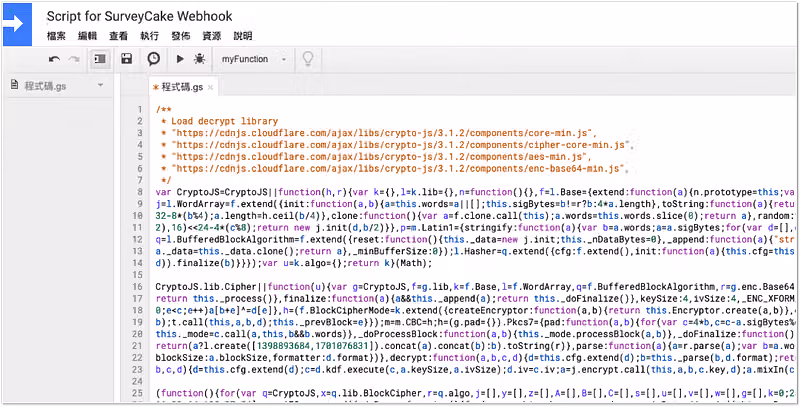This screenshot has height=407, width=800.
Task: Open the 執行 menu
Action: [x=149, y=36]
